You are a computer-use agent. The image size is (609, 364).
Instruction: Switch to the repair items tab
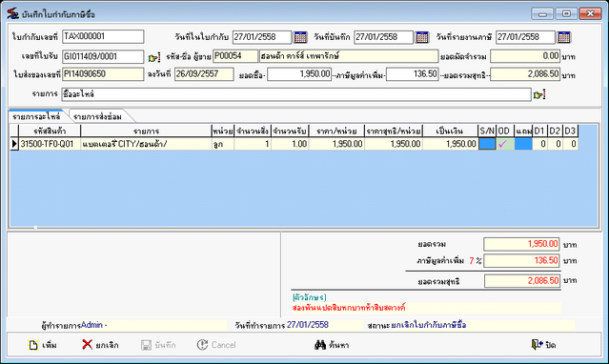97,116
